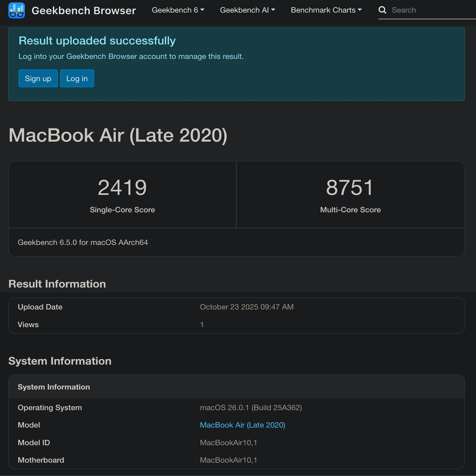This screenshot has width=476, height=476.
Task: Click the Result Information section heading
Action: [57, 284]
